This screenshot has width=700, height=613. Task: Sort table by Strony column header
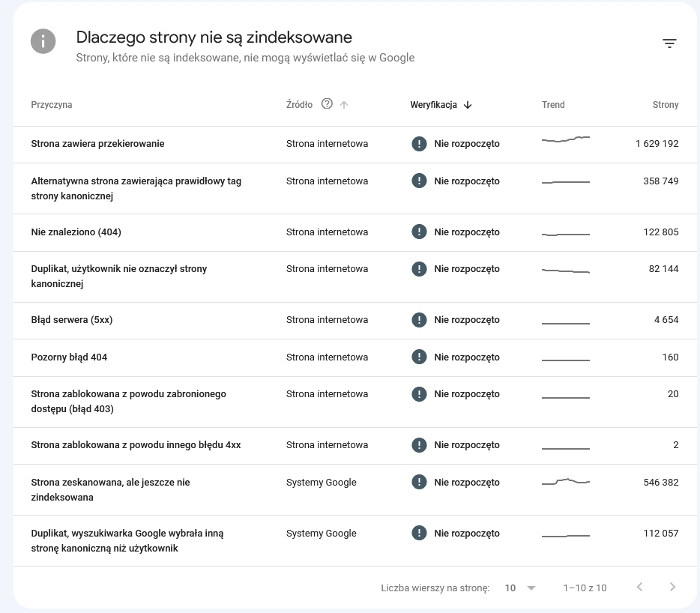[666, 104]
